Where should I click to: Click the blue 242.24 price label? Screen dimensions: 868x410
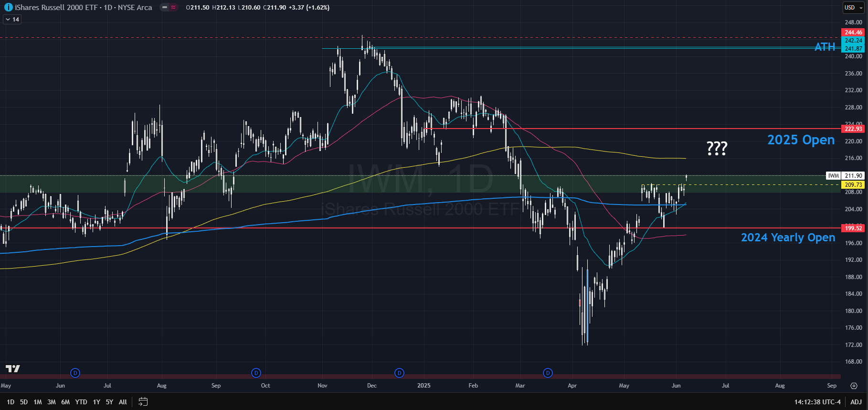[853, 41]
